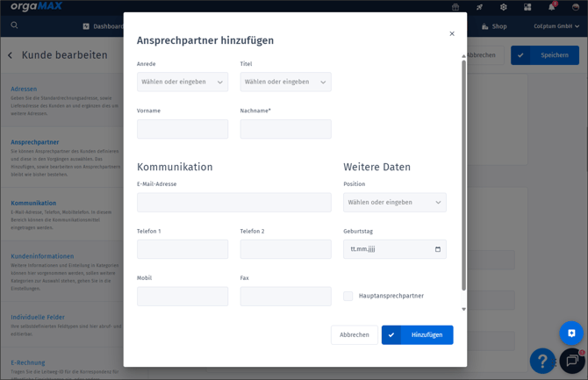Open the notifications bell icon

pyautogui.click(x=552, y=7)
